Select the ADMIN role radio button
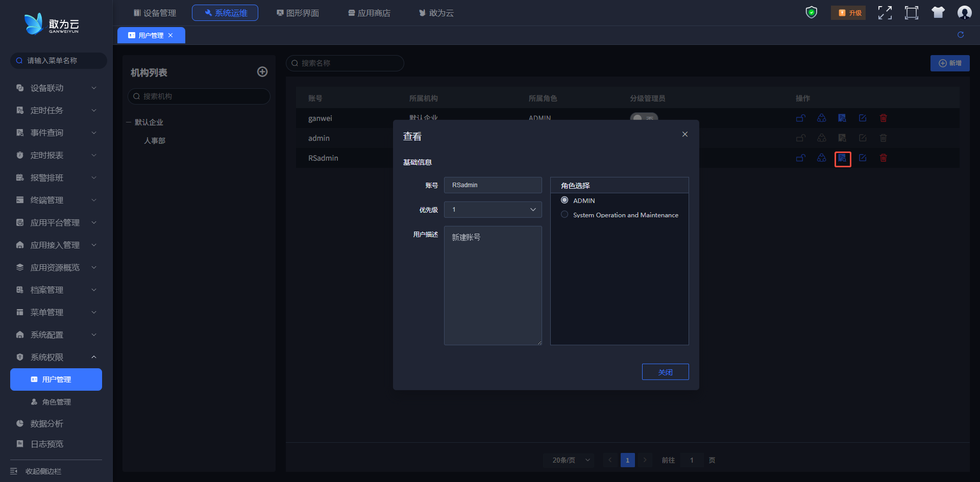This screenshot has height=482, width=980. pyautogui.click(x=565, y=200)
